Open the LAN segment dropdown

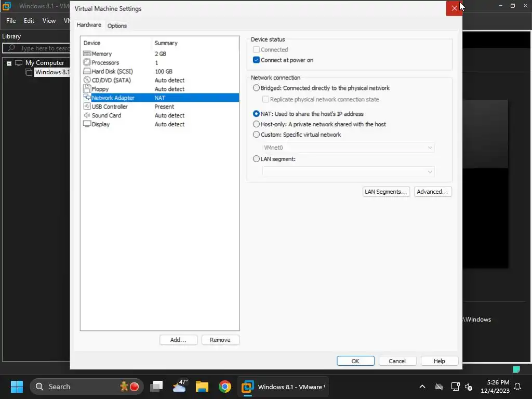pos(349,171)
